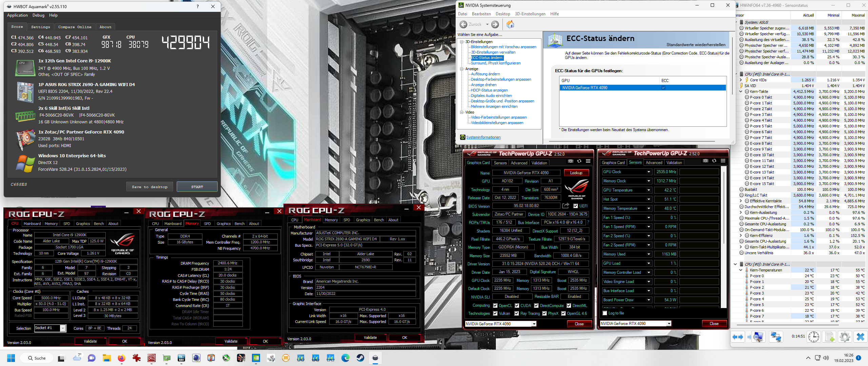Click the Aquamark help question mark icon
The image size is (868, 366).
pos(198,6)
